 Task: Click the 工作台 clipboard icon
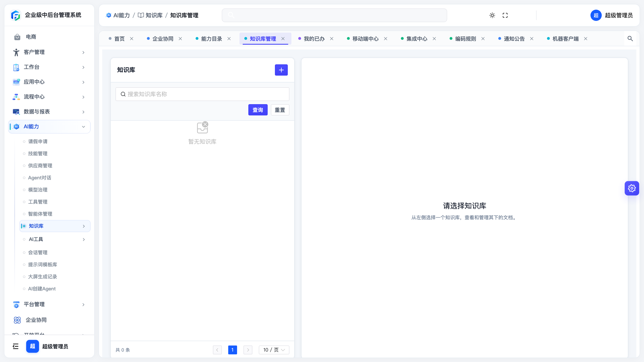pyautogui.click(x=16, y=67)
